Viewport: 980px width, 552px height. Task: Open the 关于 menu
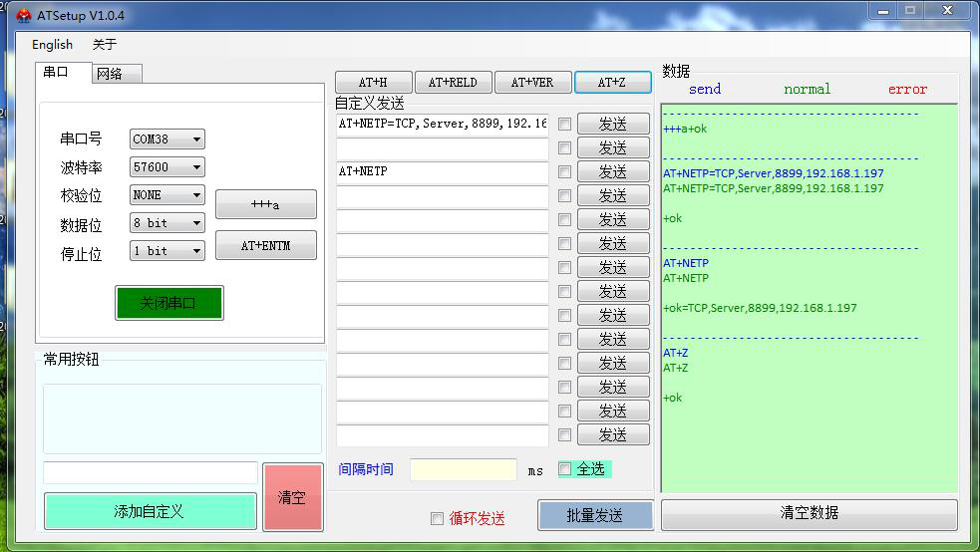[x=105, y=44]
